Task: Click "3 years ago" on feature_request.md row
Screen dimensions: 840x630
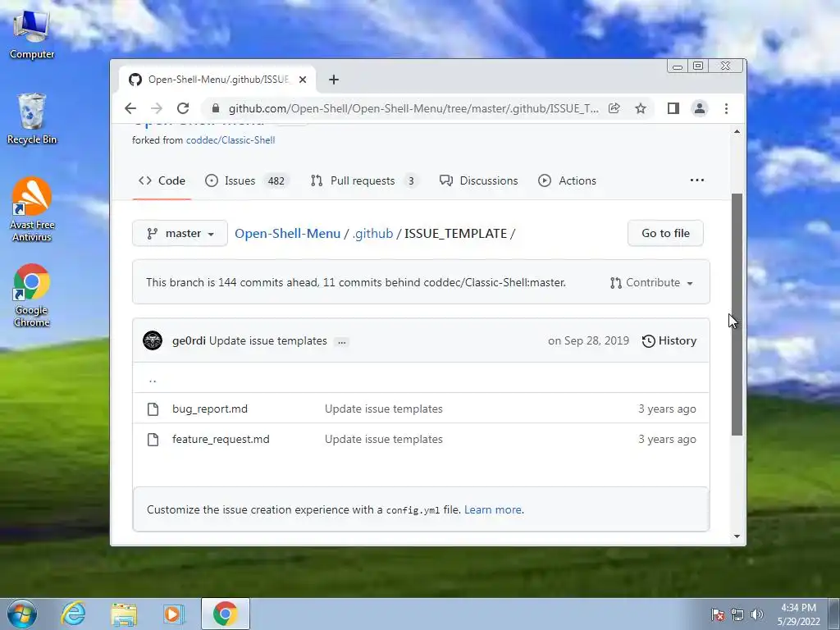Action: tap(667, 440)
